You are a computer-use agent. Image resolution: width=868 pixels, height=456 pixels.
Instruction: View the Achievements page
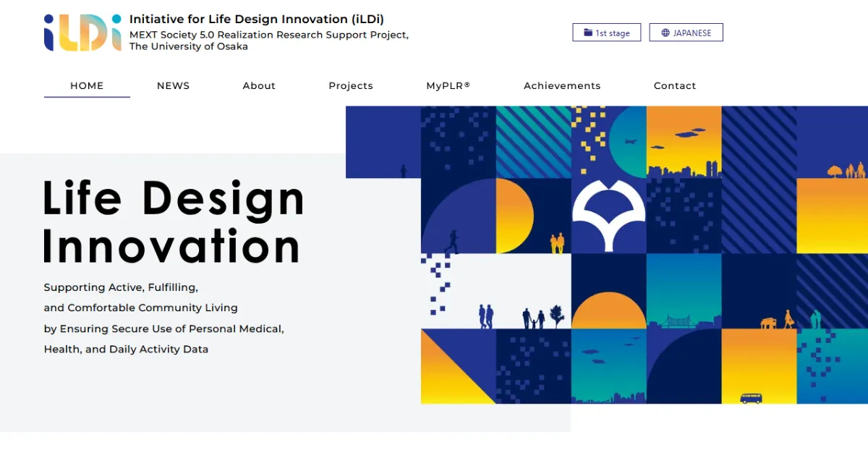click(x=562, y=85)
